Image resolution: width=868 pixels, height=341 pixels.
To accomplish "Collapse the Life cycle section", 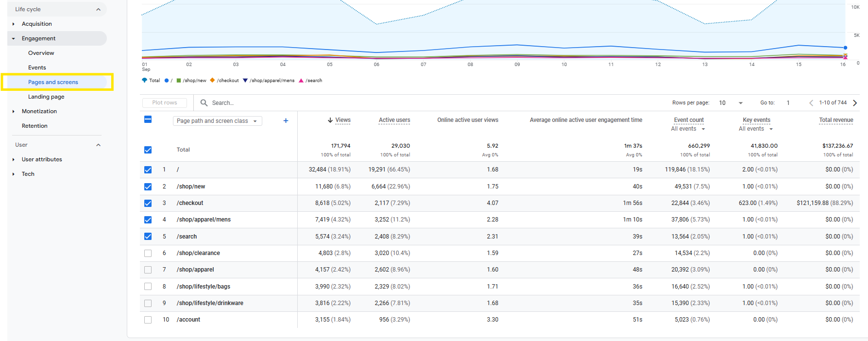I will click(x=99, y=9).
